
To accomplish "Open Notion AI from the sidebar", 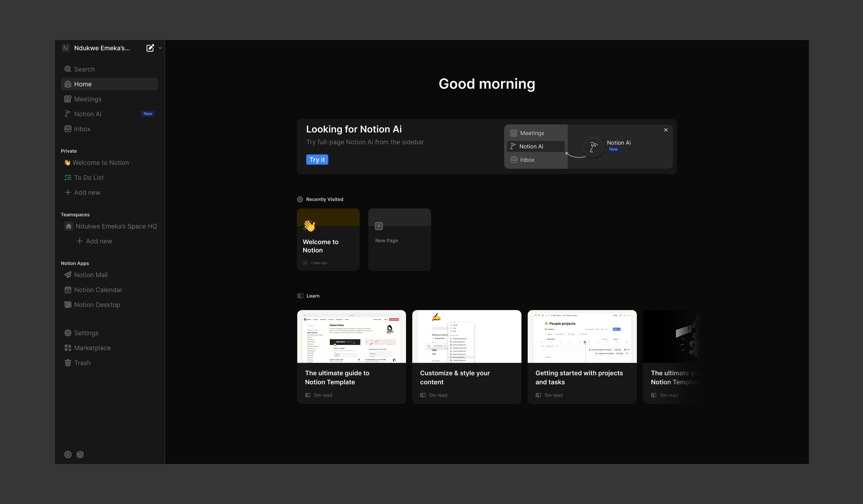I will pos(88,114).
